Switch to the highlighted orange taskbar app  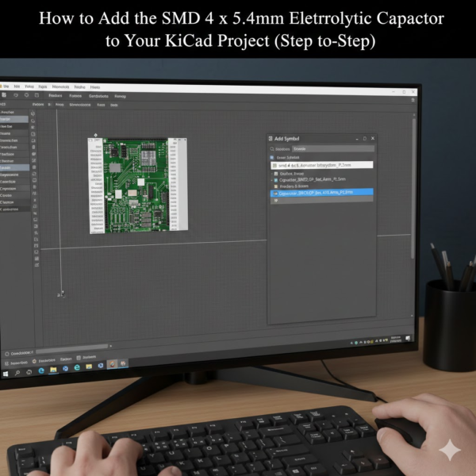(112, 364)
